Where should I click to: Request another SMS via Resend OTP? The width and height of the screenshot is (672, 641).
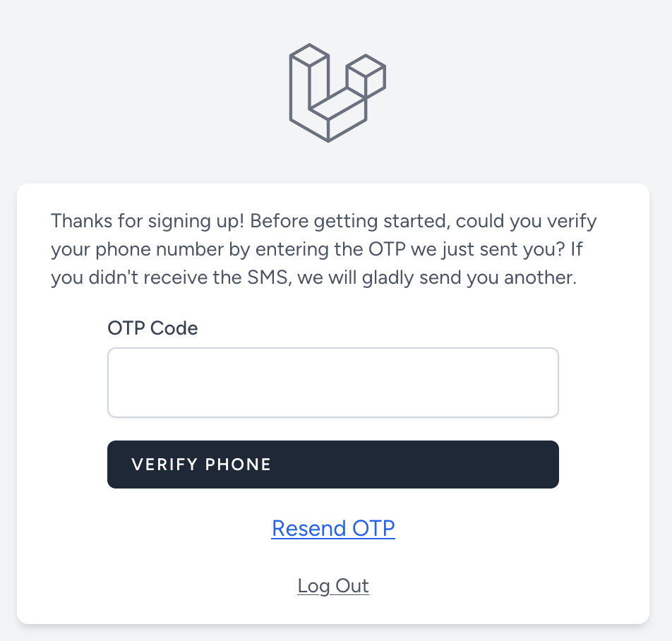(333, 528)
